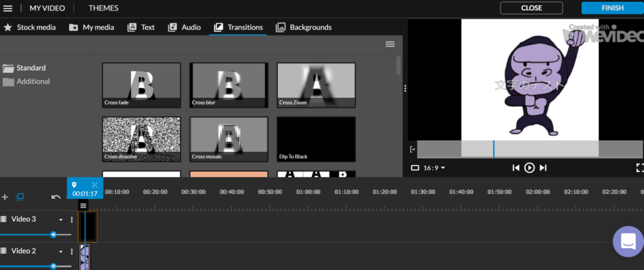Select the Cross blur transition thumbnail
Image resolution: width=644 pixels, height=270 pixels.
[x=229, y=85]
